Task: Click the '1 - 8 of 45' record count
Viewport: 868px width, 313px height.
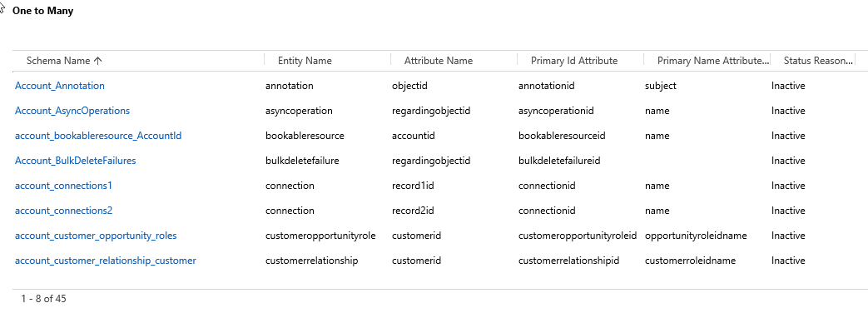Action: coord(44,299)
